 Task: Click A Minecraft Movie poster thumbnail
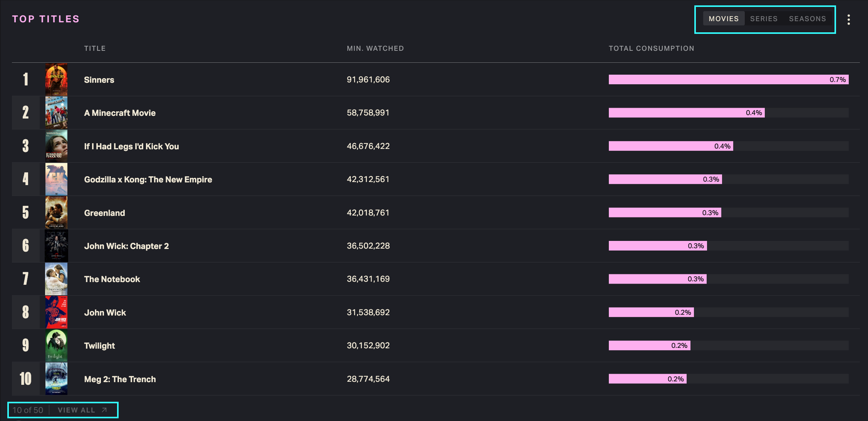pyautogui.click(x=56, y=113)
